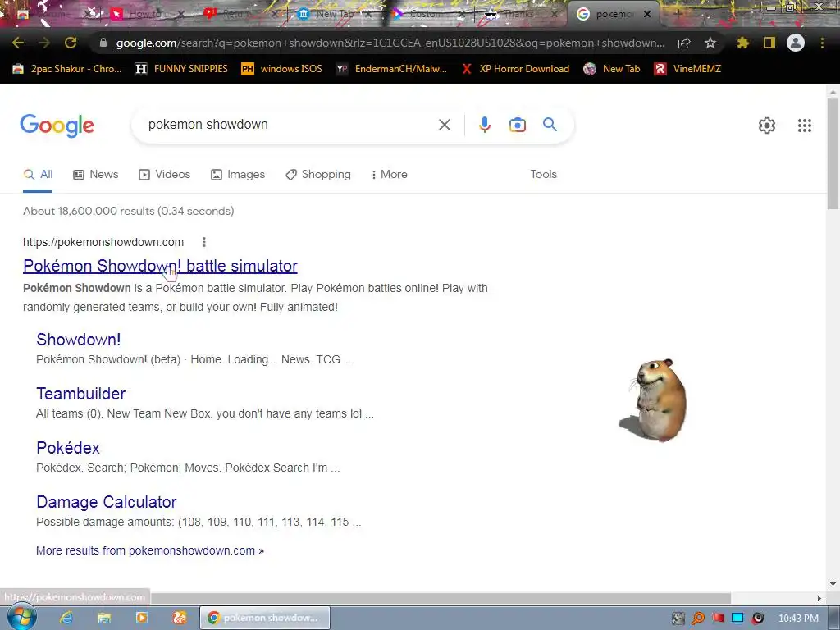Open the Windows Start button
Viewport: 840px width, 630px height.
21,617
